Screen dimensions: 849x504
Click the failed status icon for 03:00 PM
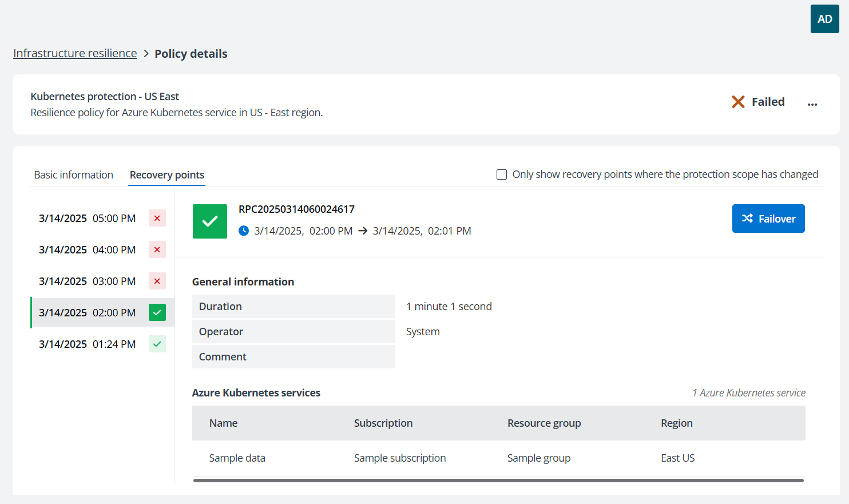[x=157, y=281]
